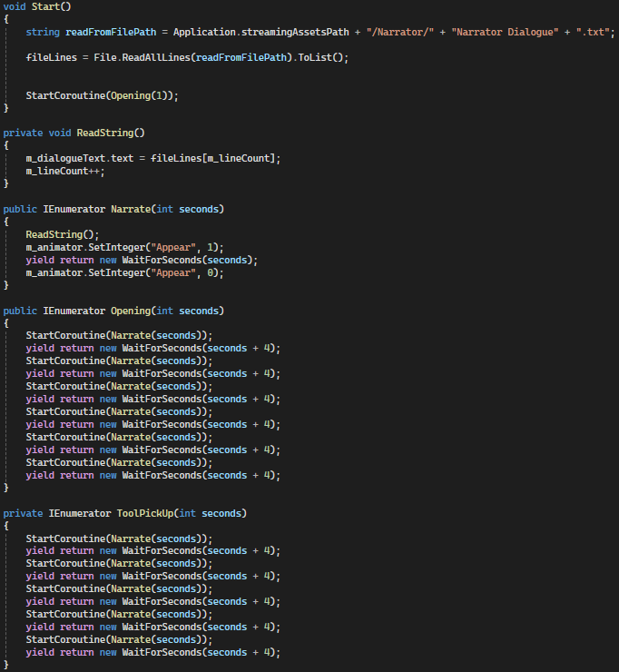Click 'WaitForSeconds(seconds);' inside Narrate

click(x=190, y=260)
